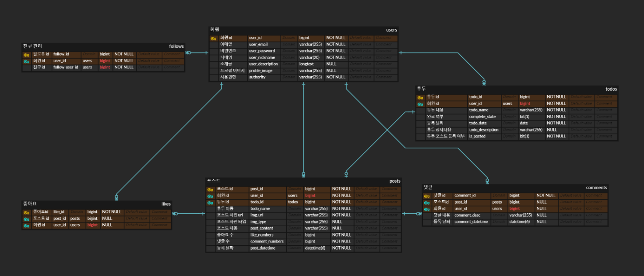Click the blue key icon for user_id in comments
Screen dimensions: 644x276
(427, 209)
